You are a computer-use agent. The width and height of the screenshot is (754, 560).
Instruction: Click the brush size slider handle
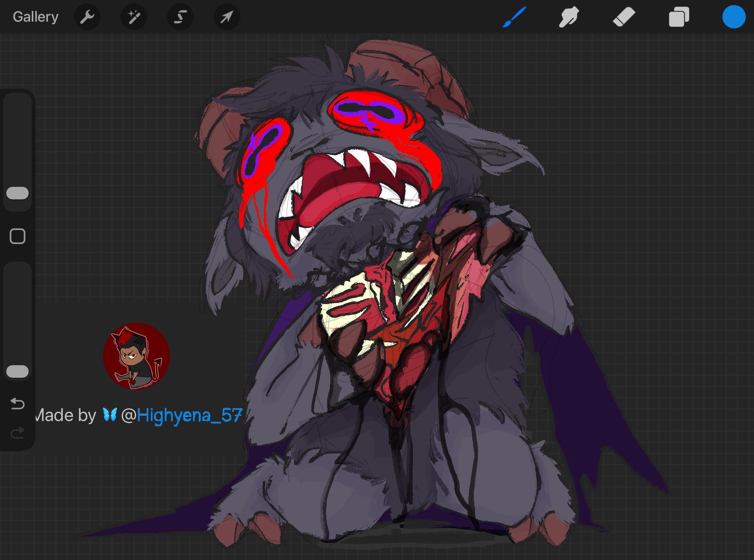click(17, 193)
